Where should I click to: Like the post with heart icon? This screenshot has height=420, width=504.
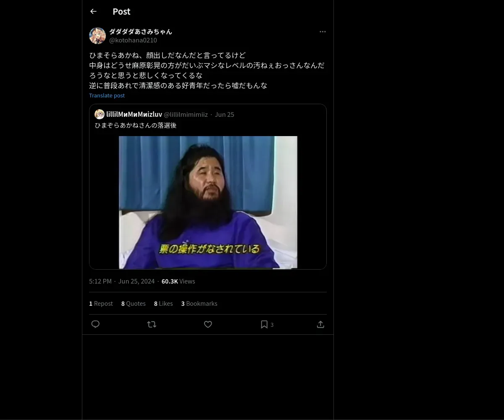click(208, 324)
